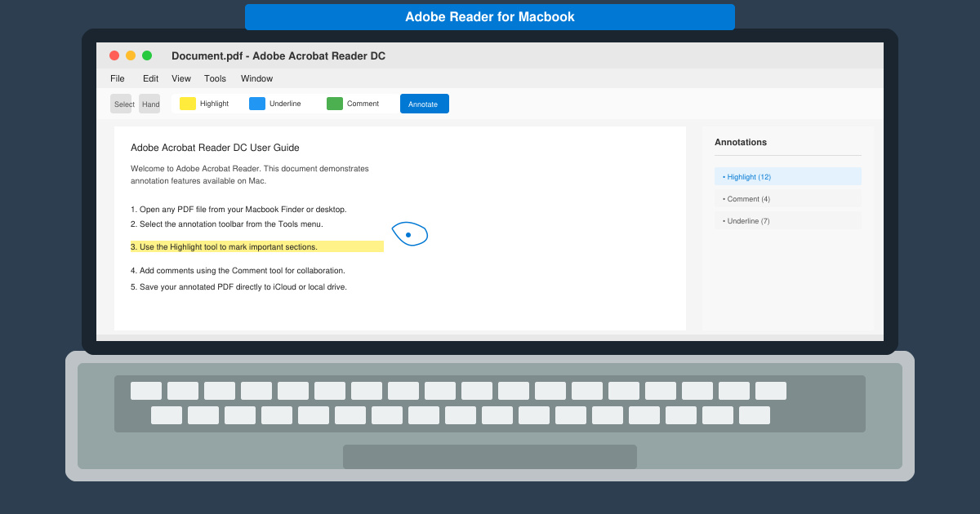Image resolution: width=980 pixels, height=514 pixels.
Task: Open the Tools menu
Action: click(x=215, y=78)
